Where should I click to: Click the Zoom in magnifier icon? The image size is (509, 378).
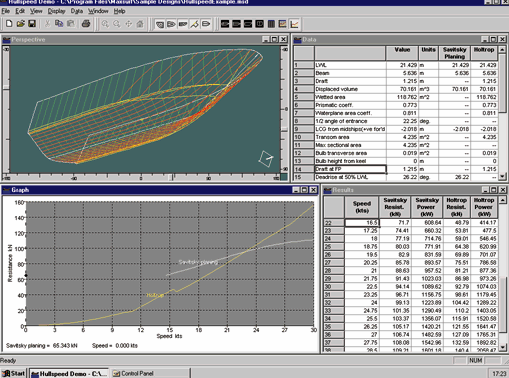click(105, 24)
